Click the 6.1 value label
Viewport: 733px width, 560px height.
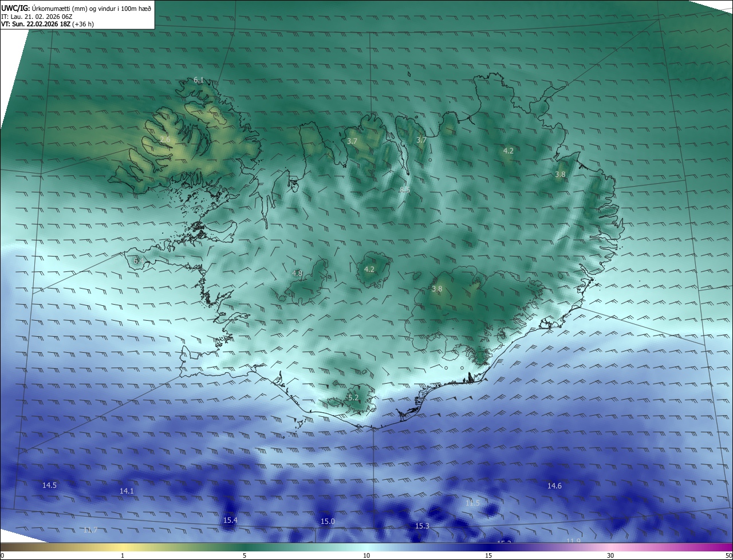pos(199,80)
